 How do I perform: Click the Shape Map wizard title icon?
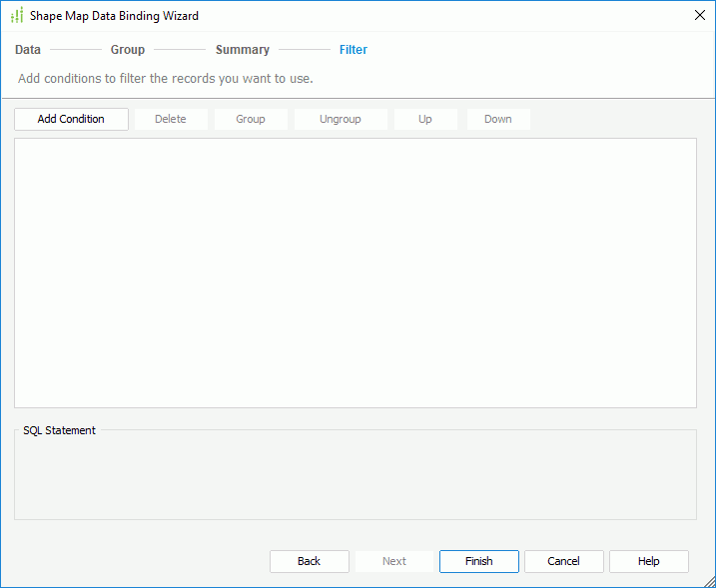click(17, 16)
